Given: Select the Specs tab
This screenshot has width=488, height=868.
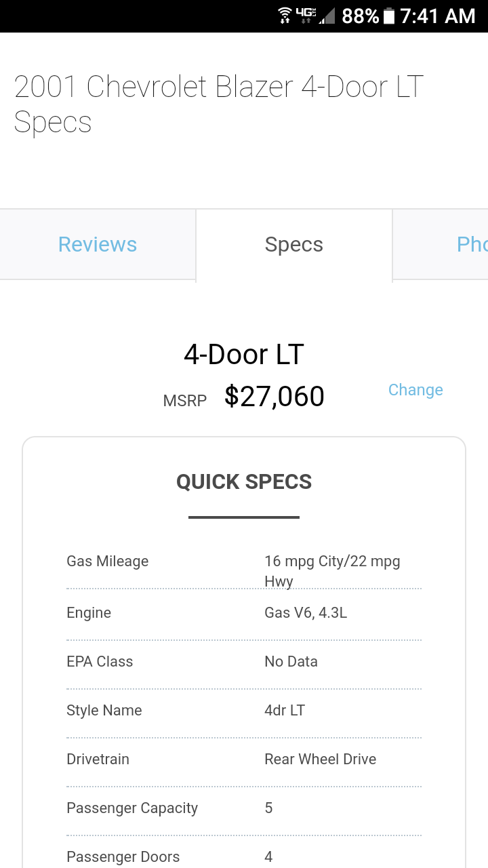Looking at the screenshot, I should (x=294, y=245).
